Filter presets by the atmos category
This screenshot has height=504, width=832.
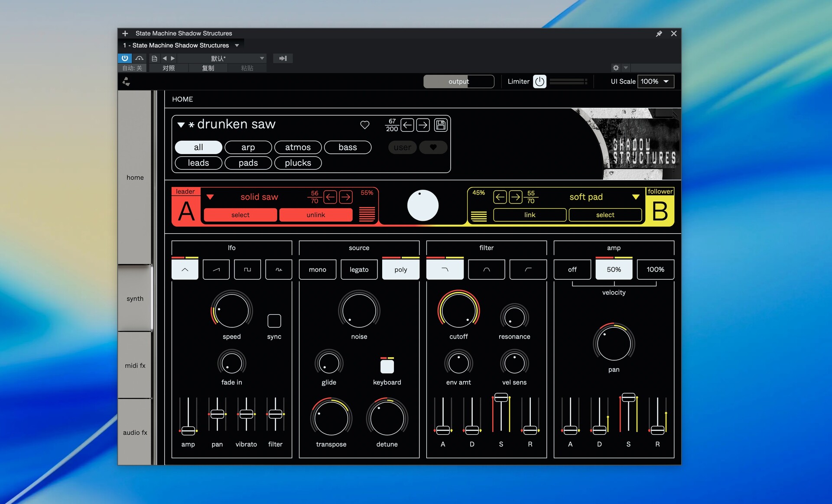298,147
